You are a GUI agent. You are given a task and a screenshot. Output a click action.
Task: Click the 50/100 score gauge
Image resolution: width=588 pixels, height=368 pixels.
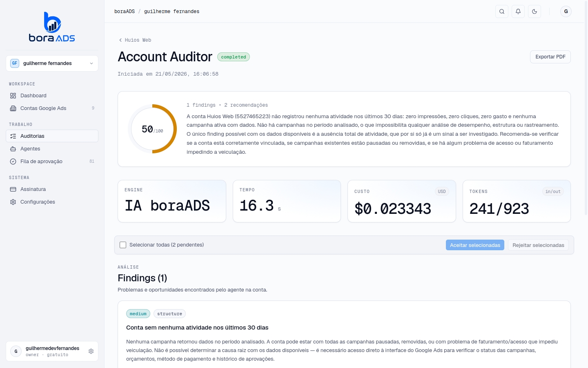tap(152, 129)
